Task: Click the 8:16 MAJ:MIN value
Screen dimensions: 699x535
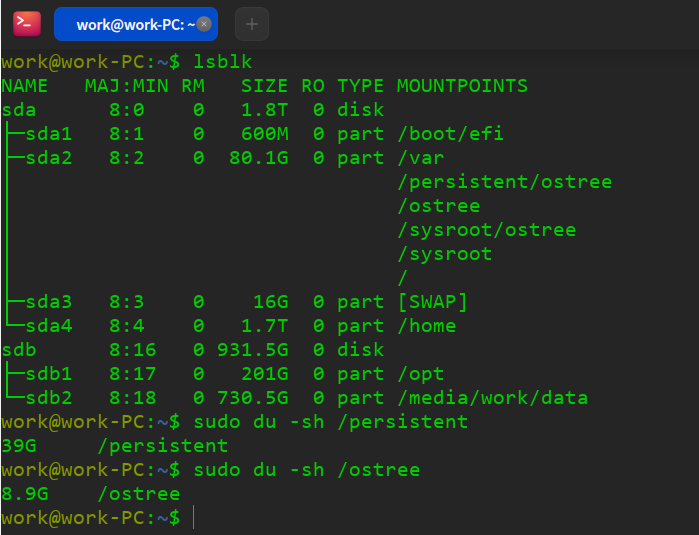Action: coord(133,350)
